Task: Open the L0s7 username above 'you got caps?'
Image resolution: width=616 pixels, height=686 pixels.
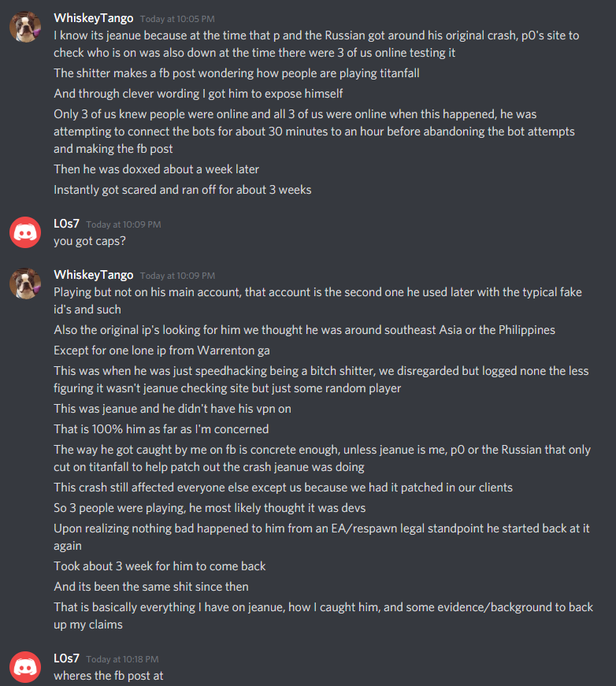Action: 66,224
